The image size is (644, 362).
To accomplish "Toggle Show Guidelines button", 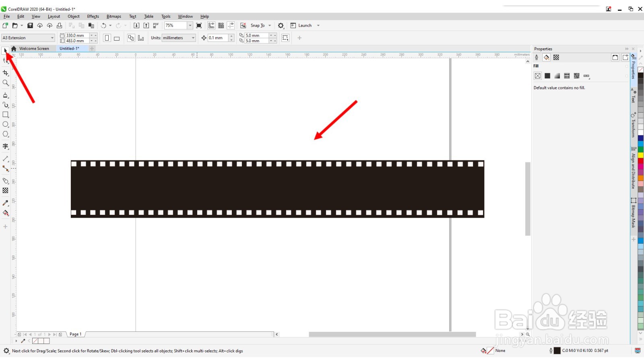I will [x=231, y=25].
